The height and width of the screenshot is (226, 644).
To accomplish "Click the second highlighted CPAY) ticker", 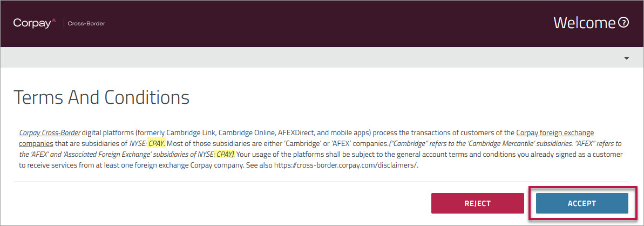I will [225, 155].
